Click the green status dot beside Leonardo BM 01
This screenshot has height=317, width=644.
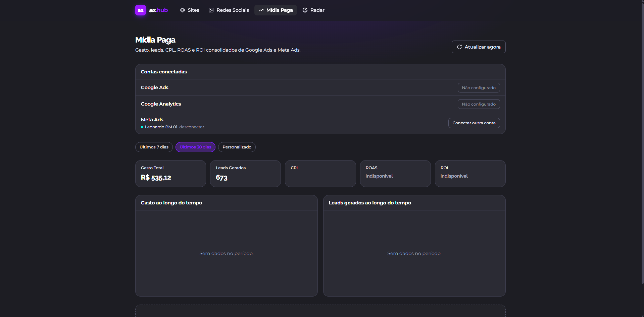click(142, 127)
